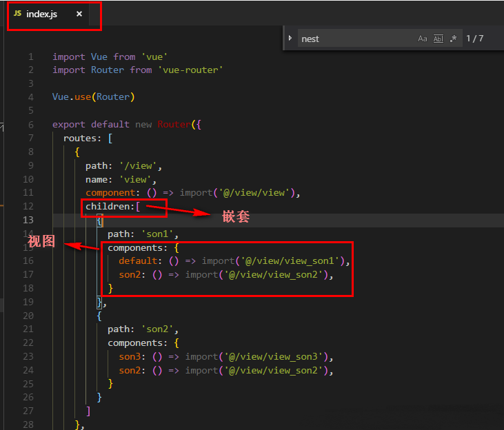504x430 pixels.
Task: Select the index.js editor tab
Action: click(48, 14)
